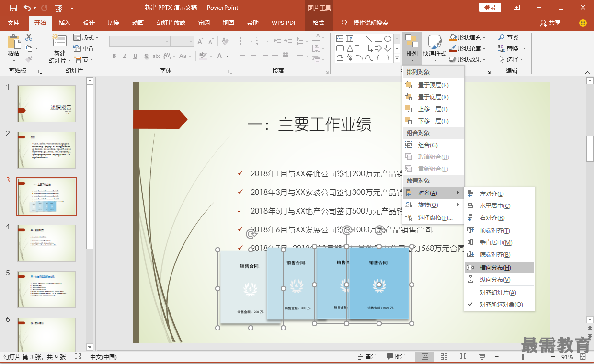Toggle Align to Slide (对齐幻灯片)

499,293
